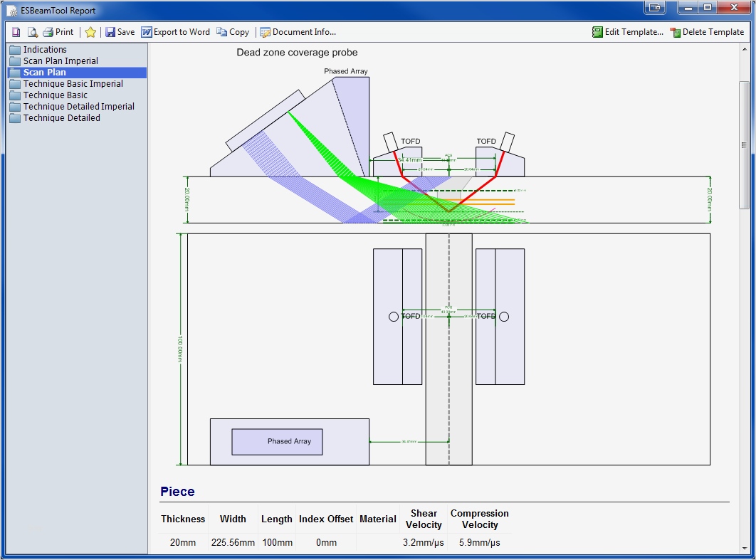Click the 20mm thickness value
This screenshot has width=756, height=560.
(183, 543)
